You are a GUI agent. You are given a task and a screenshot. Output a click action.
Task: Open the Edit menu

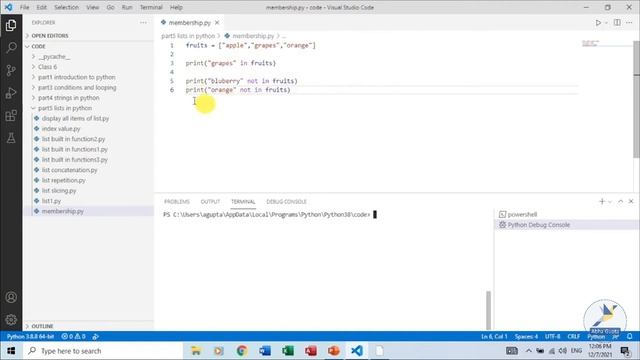tap(41, 7)
